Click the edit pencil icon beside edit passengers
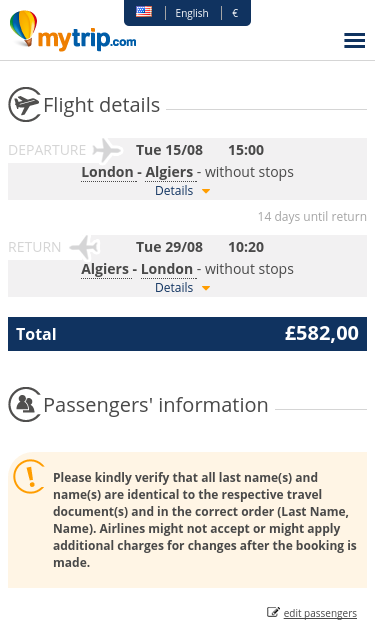This screenshot has width=375, height=627. pos(273,612)
